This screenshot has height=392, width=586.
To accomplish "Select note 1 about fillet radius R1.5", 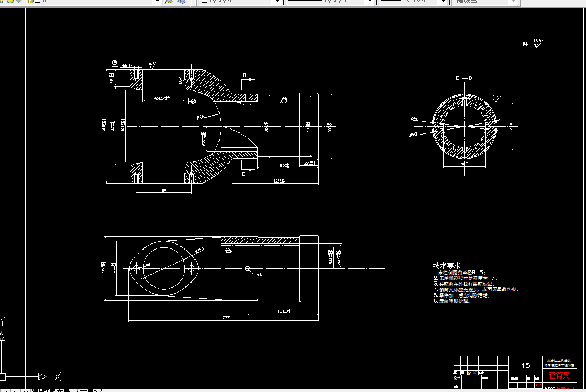I will click(459, 273).
